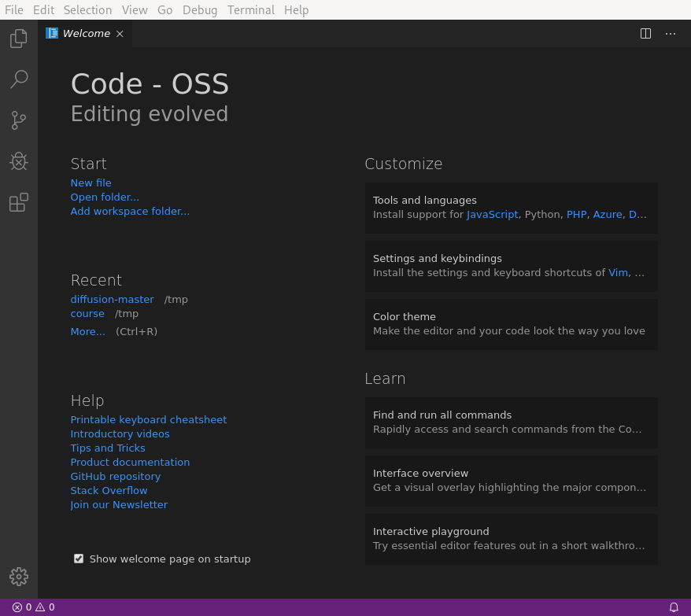691x616 pixels.
Task: Click the Split Editor icon
Action: (x=645, y=33)
